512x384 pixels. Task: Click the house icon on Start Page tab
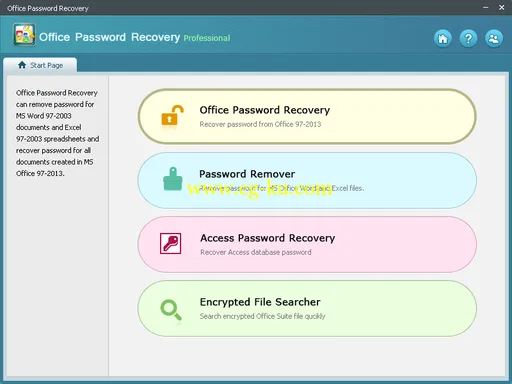tap(22, 65)
